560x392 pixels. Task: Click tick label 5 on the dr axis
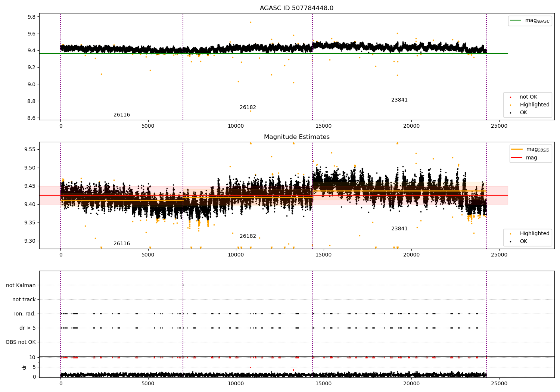34,367
